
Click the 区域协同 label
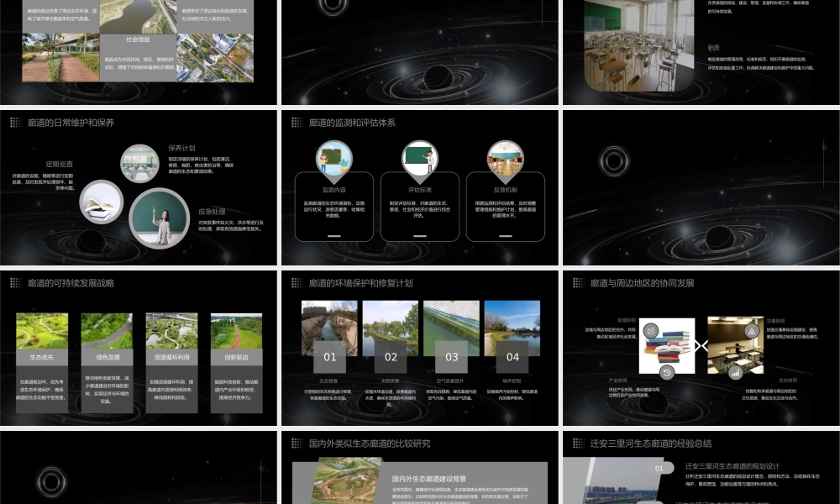coord(627,320)
